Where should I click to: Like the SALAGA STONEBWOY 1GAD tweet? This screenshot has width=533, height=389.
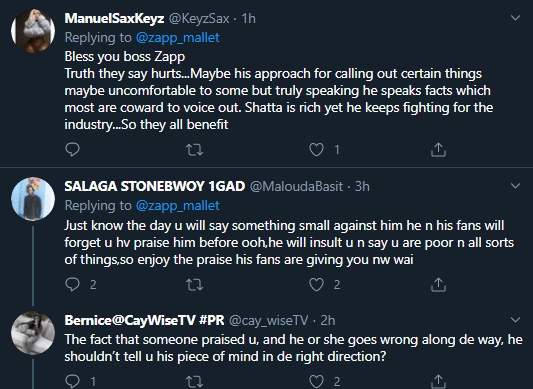tap(316, 285)
